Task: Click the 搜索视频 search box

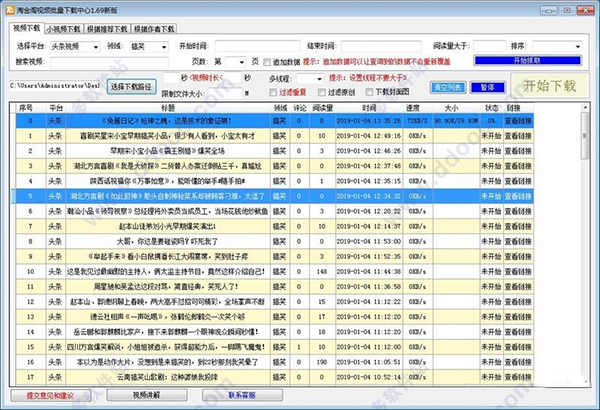Action: (x=109, y=62)
